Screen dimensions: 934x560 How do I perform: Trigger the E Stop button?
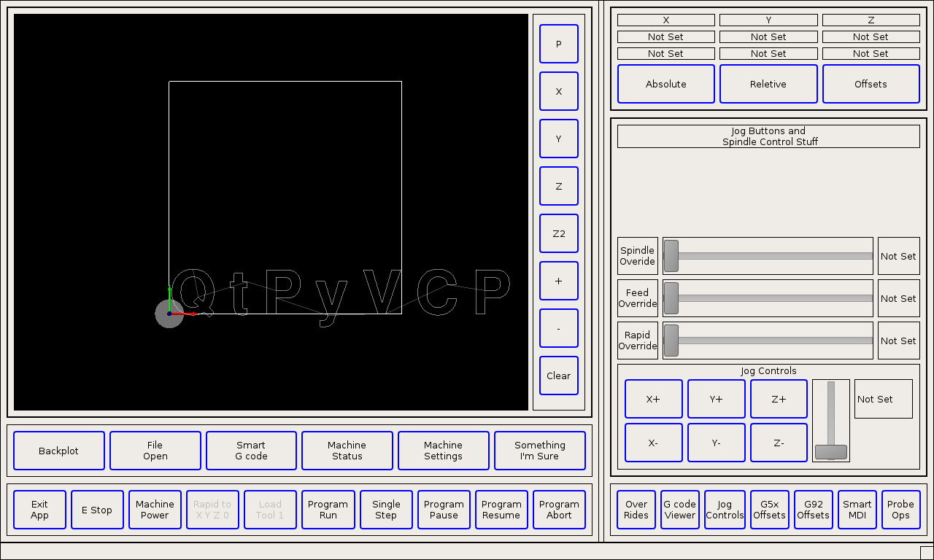click(x=97, y=510)
